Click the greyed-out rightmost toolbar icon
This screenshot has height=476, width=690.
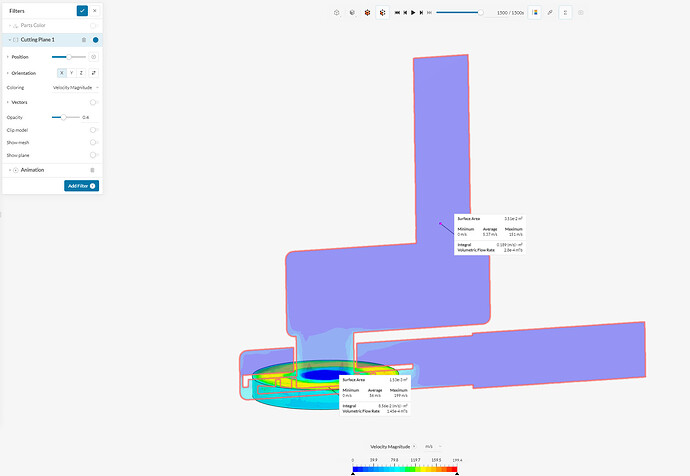point(581,13)
